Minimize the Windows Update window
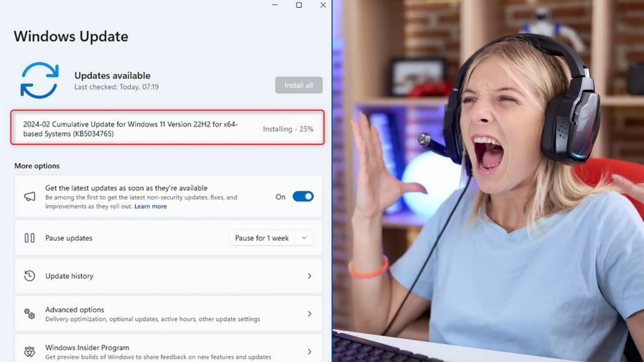644x362 pixels. (x=275, y=5)
